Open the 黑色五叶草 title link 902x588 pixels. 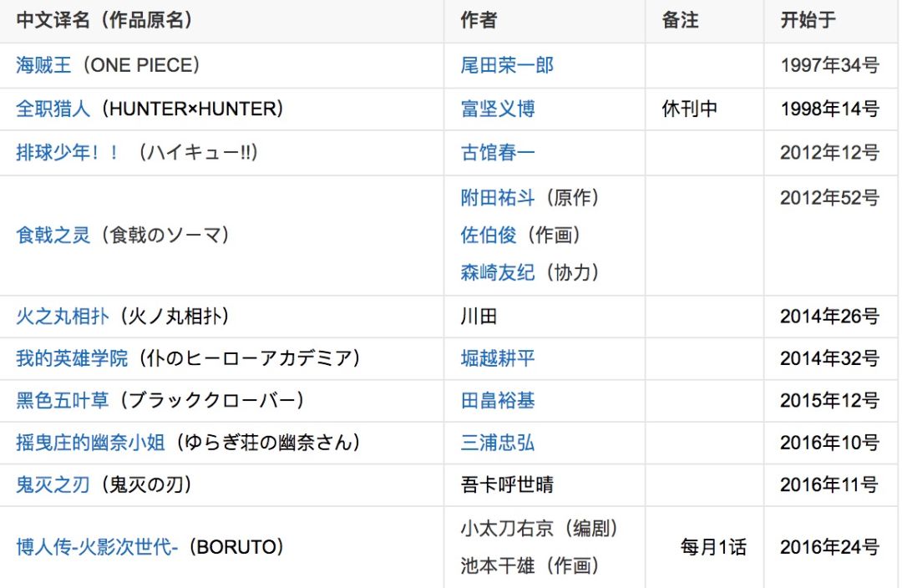[x=63, y=401]
